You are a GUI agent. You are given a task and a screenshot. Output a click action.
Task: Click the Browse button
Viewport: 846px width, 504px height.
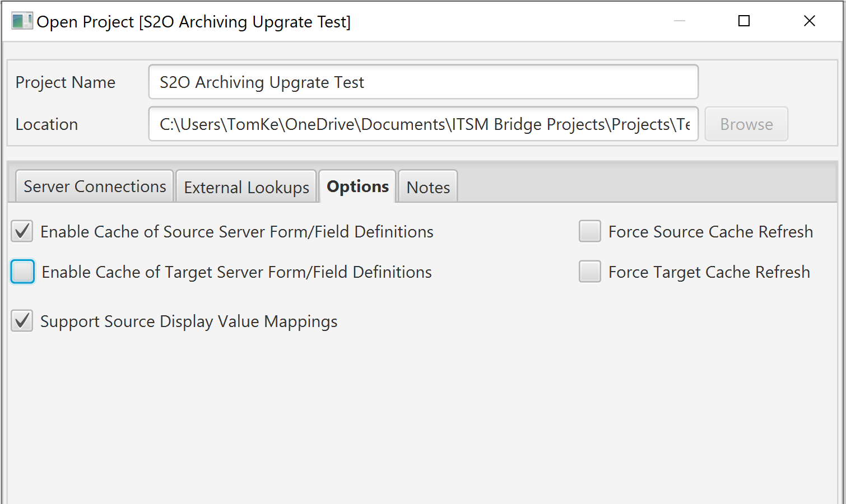pyautogui.click(x=746, y=124)
